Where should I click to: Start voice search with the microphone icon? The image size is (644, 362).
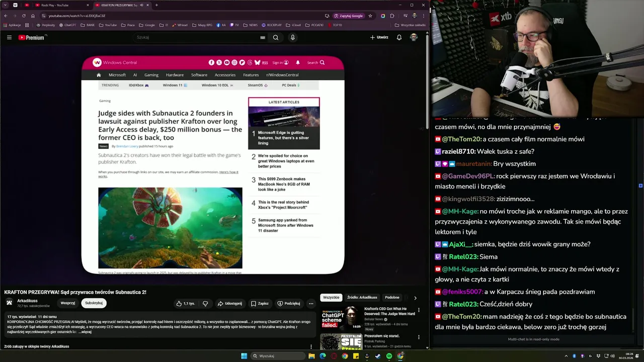point(292,37)
